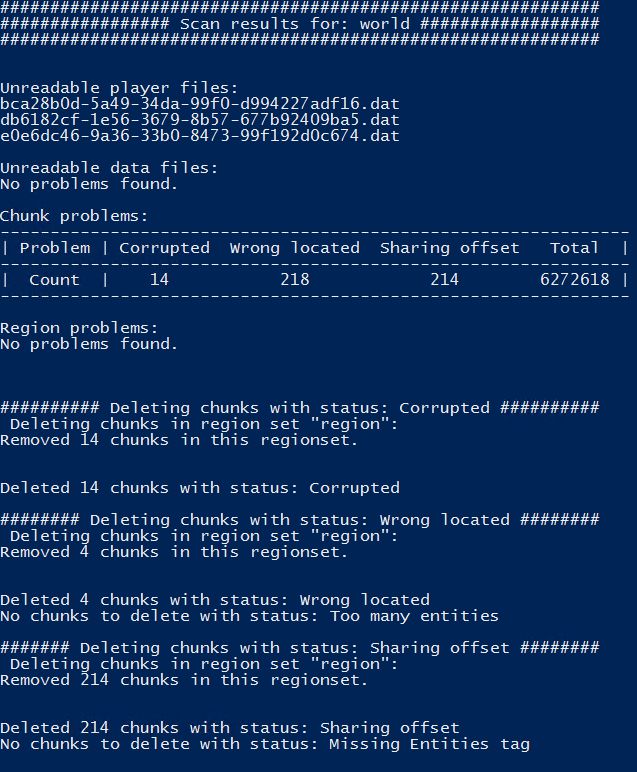Viewport: 637px width, 772px height.
Task: Click the "Too many entities" status line
Action: pyautogui.click(x=249, y=616)
